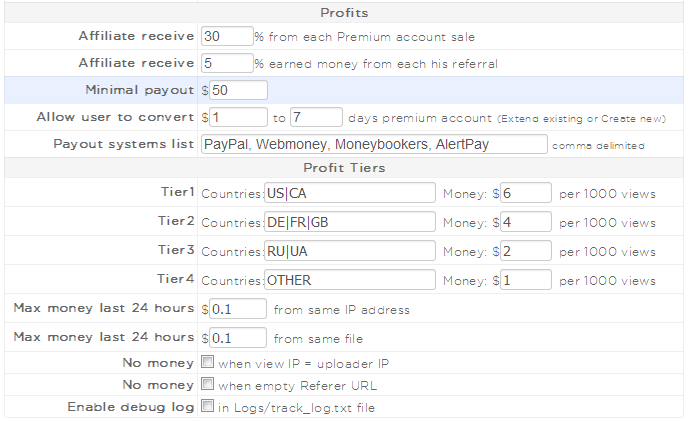Viewport: 689px width, 421px height.
Task: Click Tier1 Countries field with US|CA
Action: tap(349, 193)
